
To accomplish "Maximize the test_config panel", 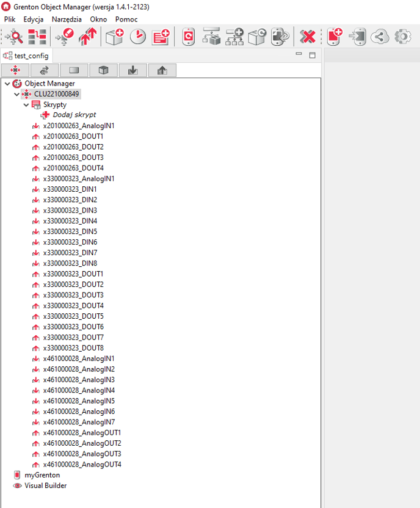I will (312, 55).
